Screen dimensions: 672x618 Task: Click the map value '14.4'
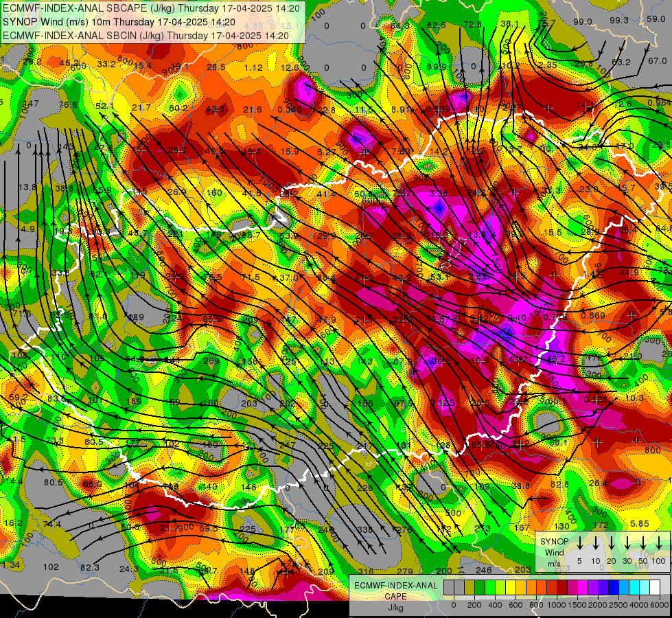14,481
